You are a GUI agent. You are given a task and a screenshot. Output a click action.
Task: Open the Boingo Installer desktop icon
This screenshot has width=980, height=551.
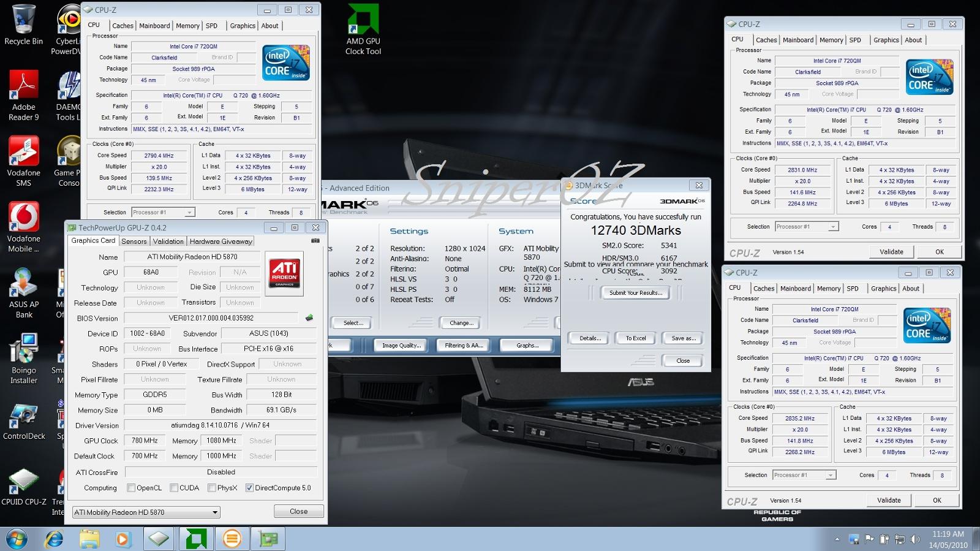23,359
